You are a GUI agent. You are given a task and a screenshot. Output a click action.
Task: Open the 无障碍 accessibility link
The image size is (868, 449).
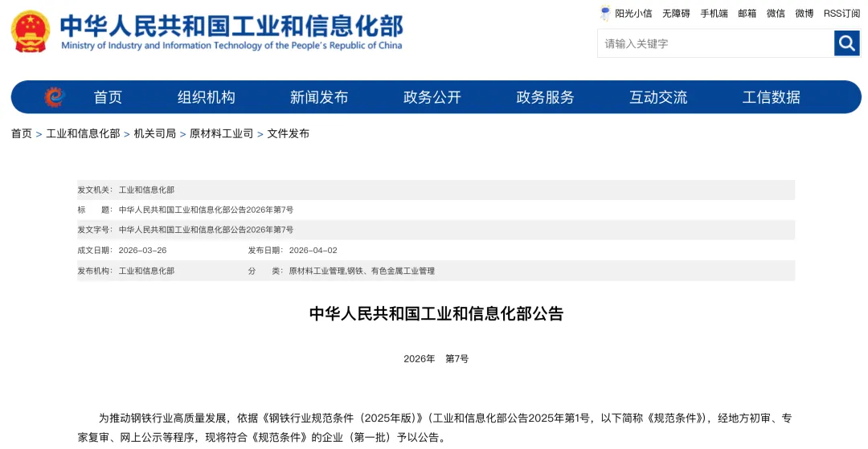click(x=676, y=14)
